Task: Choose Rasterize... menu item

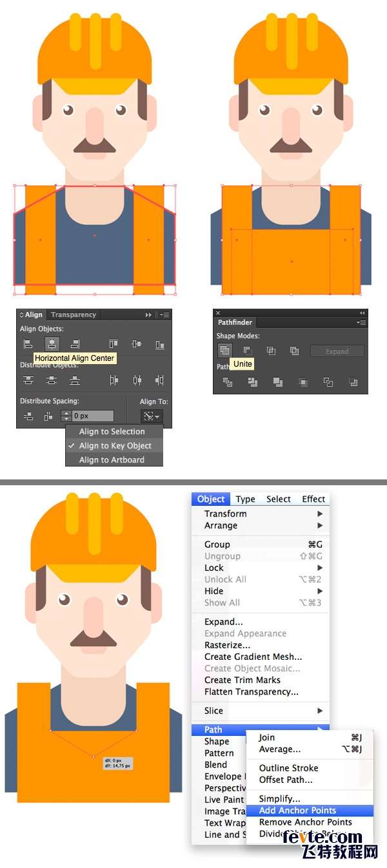Action: click(x=261, y=645)
